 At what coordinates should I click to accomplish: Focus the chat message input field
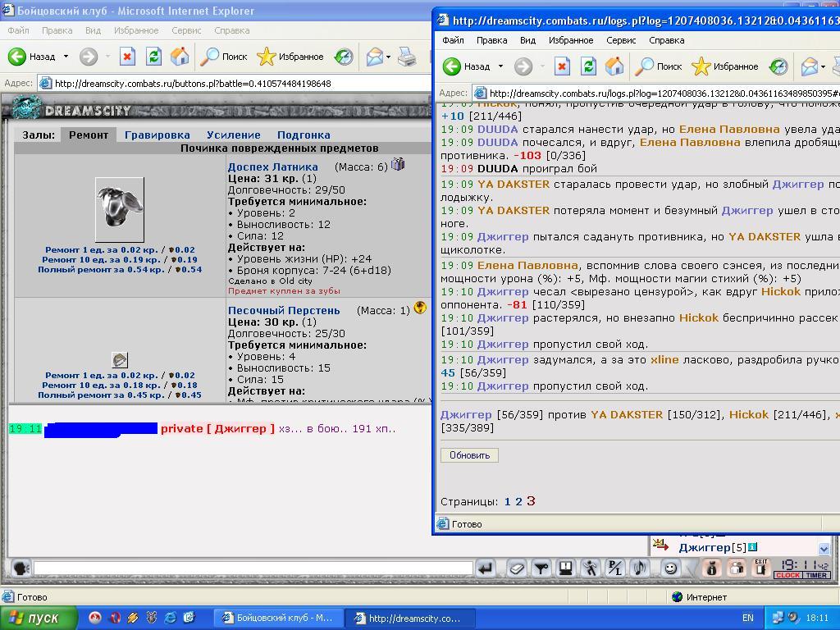click(253, 568)
